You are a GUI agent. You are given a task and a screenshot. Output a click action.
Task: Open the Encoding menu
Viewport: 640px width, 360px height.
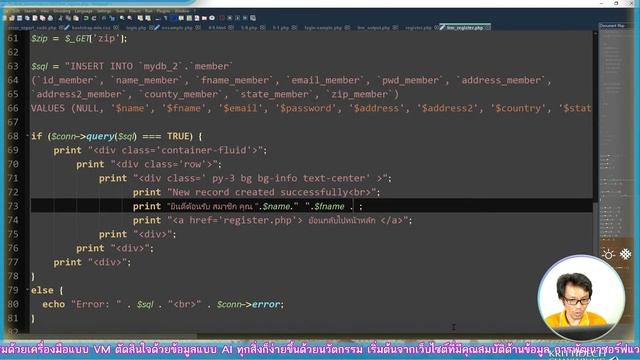click(x=62, y=11)
